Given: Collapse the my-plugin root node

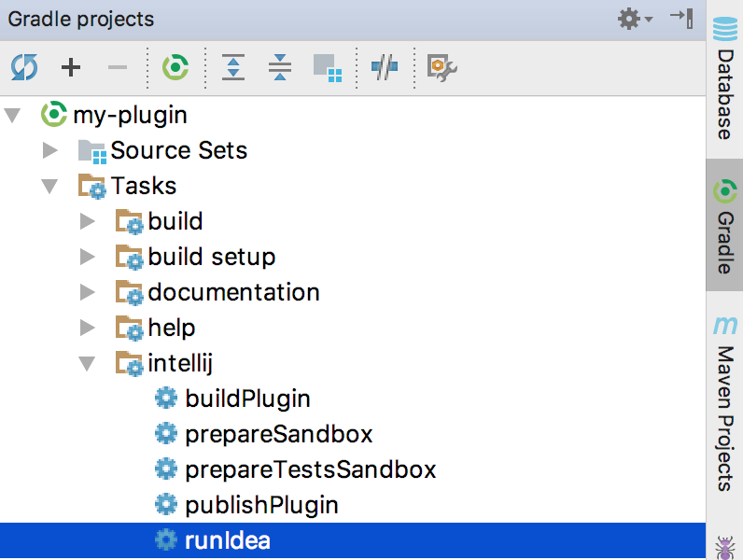Looking at the screenshot, I should coord(12,116).
